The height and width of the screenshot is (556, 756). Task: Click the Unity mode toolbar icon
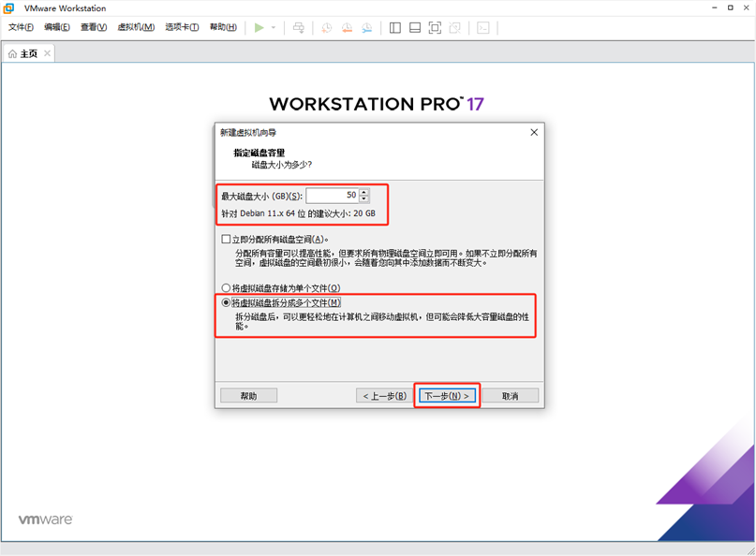[454, 27]
